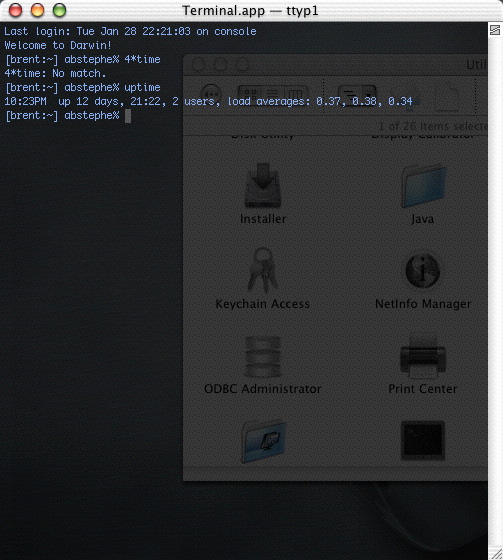Click the 'ODBC Administrator' label text

(263, 389)
